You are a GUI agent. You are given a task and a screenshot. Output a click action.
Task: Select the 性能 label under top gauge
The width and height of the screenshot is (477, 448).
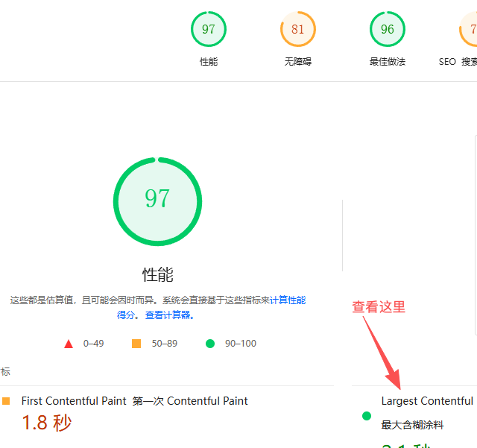click(x=209, y=62)
